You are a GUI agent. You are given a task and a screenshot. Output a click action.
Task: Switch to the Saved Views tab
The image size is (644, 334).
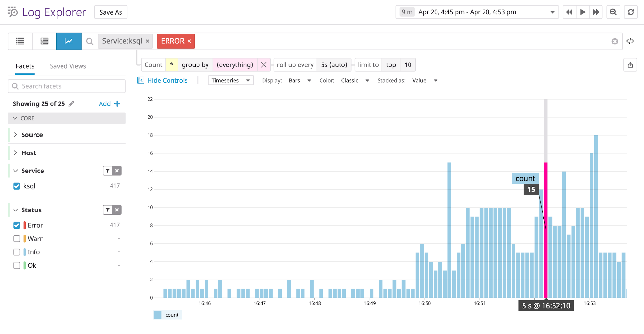(68, 66)
